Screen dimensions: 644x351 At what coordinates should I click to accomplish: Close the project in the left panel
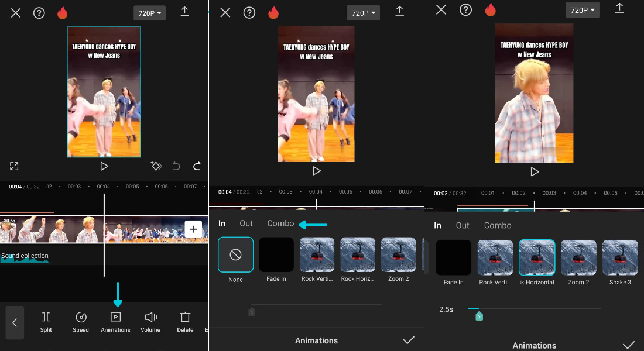[x=16, y=13]
